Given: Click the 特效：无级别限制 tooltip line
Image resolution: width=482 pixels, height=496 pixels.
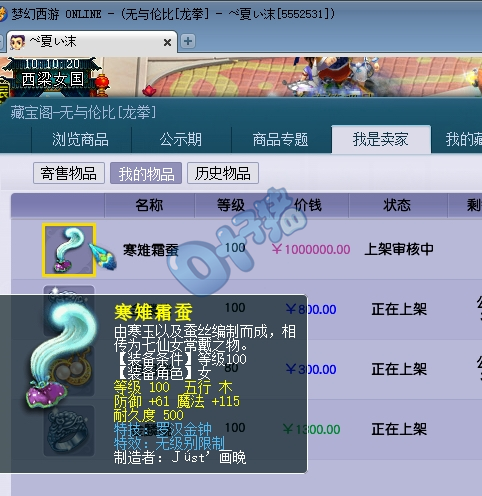Looking at the screenshot, I should tap(169, 443).
